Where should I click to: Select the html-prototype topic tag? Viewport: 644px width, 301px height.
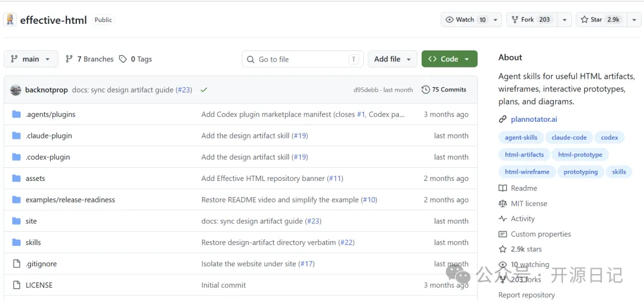tap(580, 155)
